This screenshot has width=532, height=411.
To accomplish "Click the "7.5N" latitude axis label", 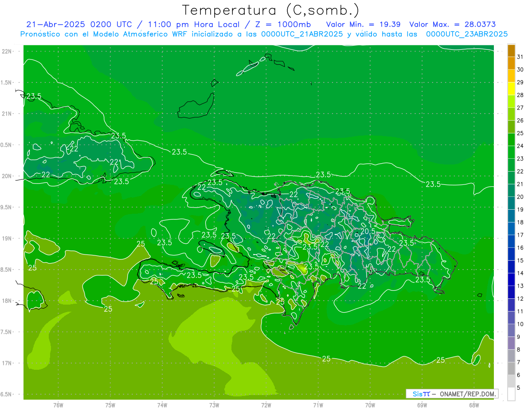I will click(x=7, y=332).
